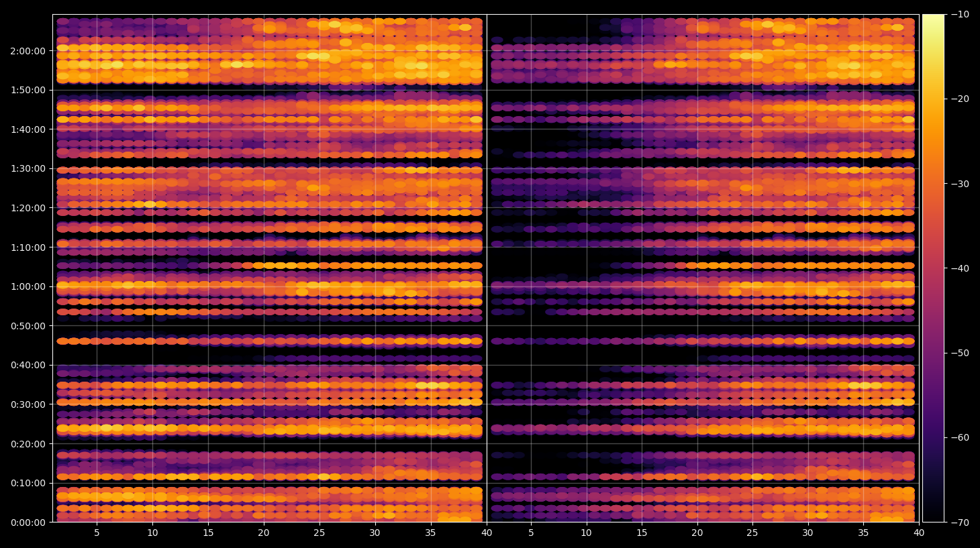Click the −40 colorbar tick label
Screen dimensions: 980x548
tap(960, 268)
